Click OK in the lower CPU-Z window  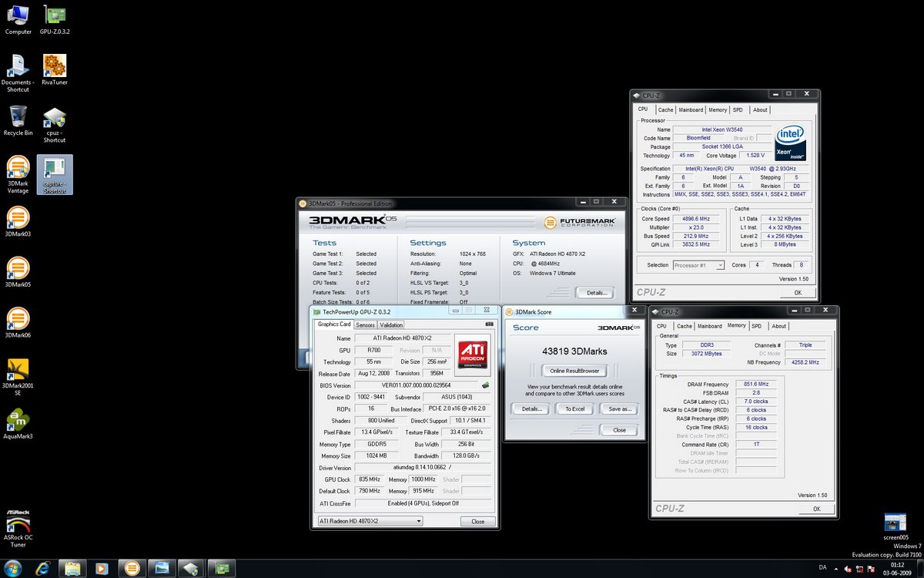pos(816,509)
